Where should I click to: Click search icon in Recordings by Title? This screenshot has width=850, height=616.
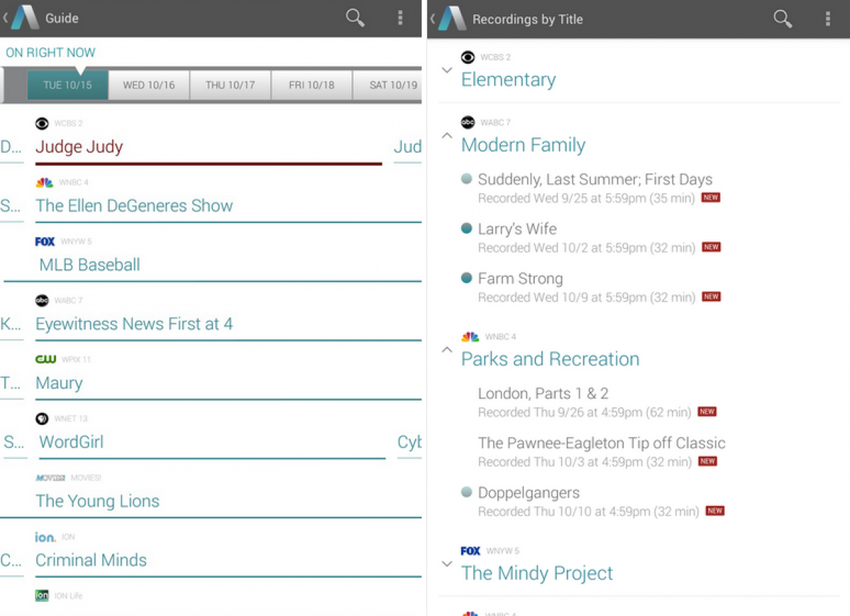coord(783,19)
